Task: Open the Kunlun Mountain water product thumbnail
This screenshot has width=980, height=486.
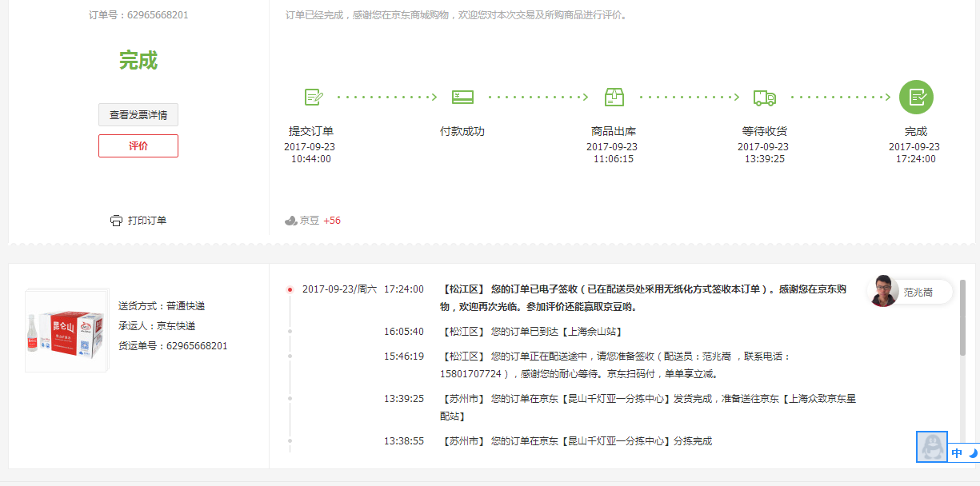Action: 66,329
